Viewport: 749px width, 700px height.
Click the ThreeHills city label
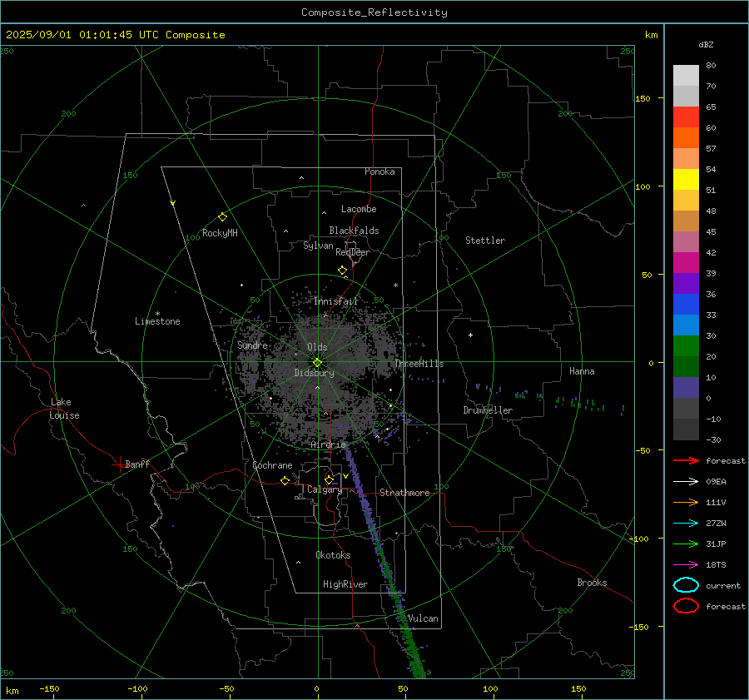click(x=419, y=364)
